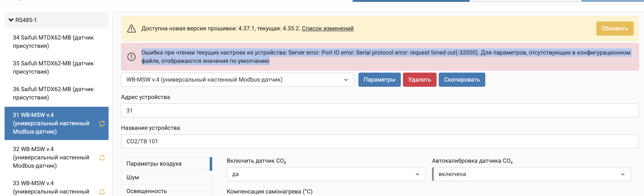
Task: Click the 'Скопировать' button
Action: tap(462, 80)
